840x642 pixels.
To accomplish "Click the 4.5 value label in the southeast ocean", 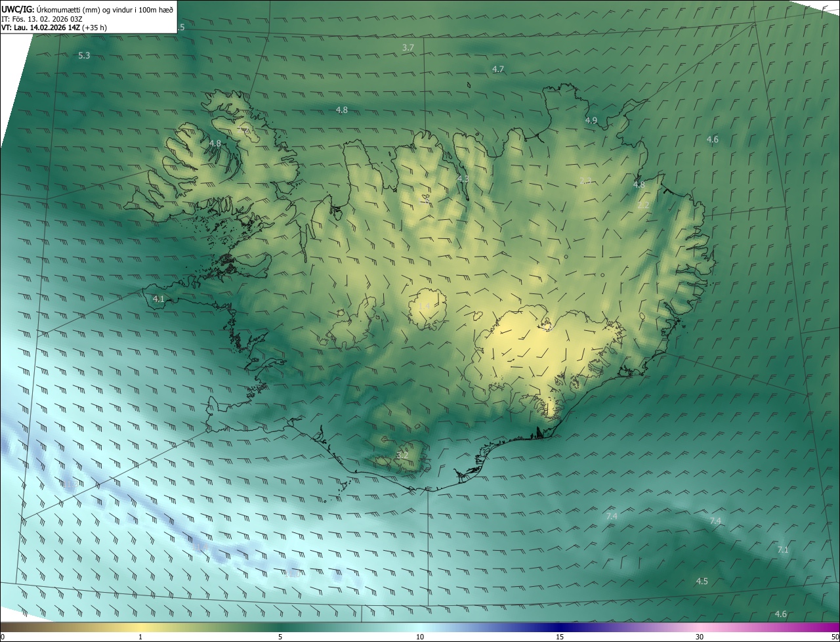I will coord(702,581).
